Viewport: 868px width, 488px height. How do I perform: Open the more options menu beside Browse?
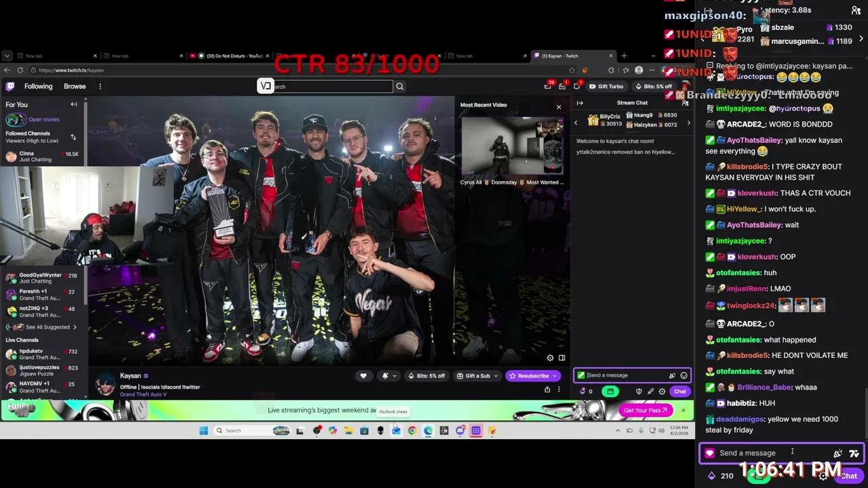pos(100,87)
